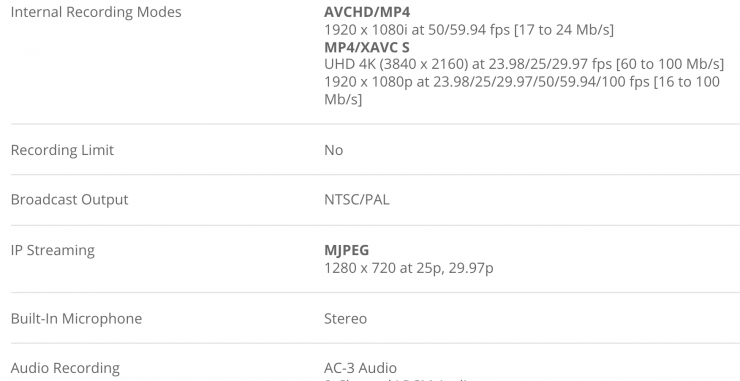Select the AVCHD/MP4 heading text
This screenshot has width=740, height=381.
click(x=367, y=12)
